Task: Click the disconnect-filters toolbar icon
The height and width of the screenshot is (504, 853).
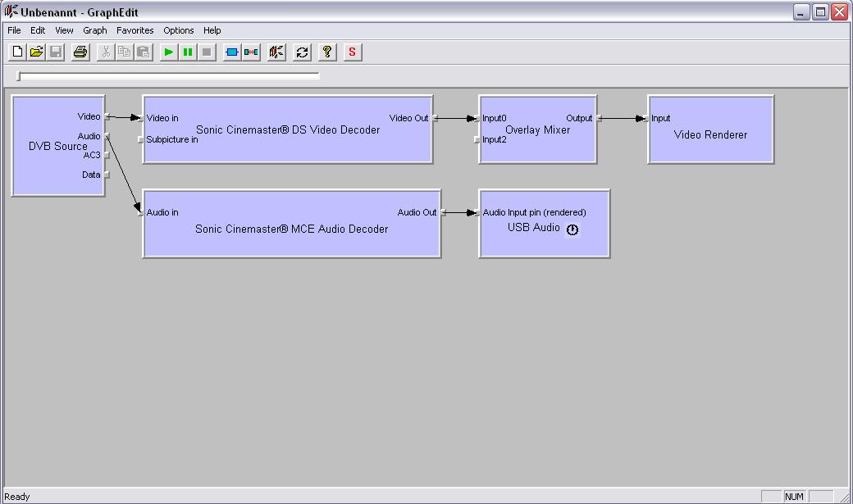Action: pos(251,52)
